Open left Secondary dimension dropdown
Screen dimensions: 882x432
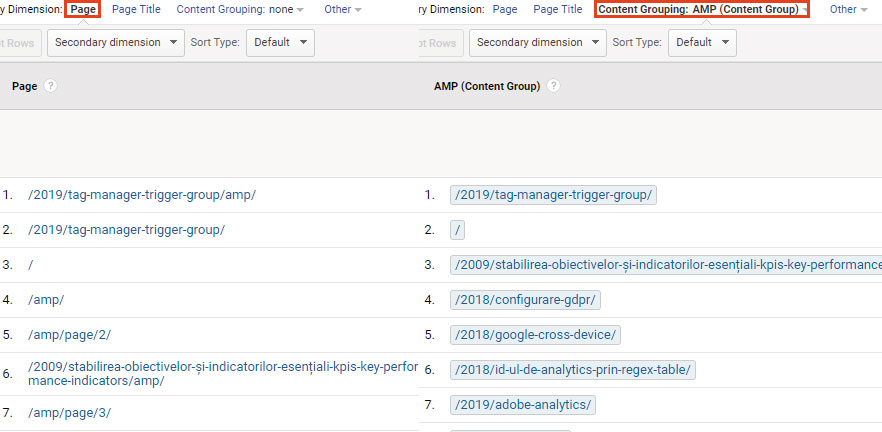116,43
